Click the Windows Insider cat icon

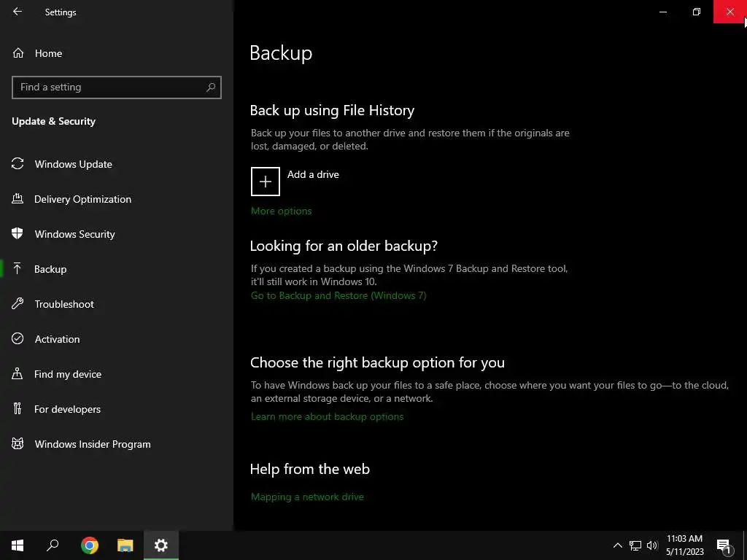click(x=18, y=444)
